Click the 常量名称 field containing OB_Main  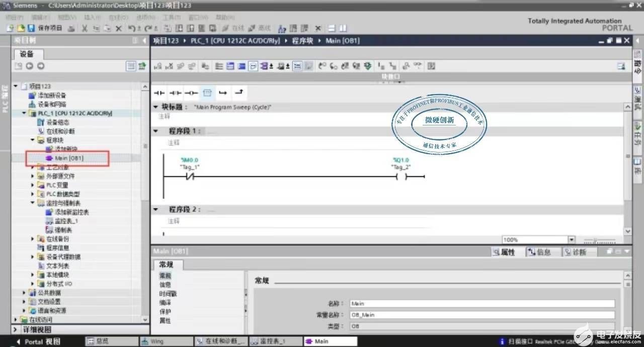coord(482,315)
